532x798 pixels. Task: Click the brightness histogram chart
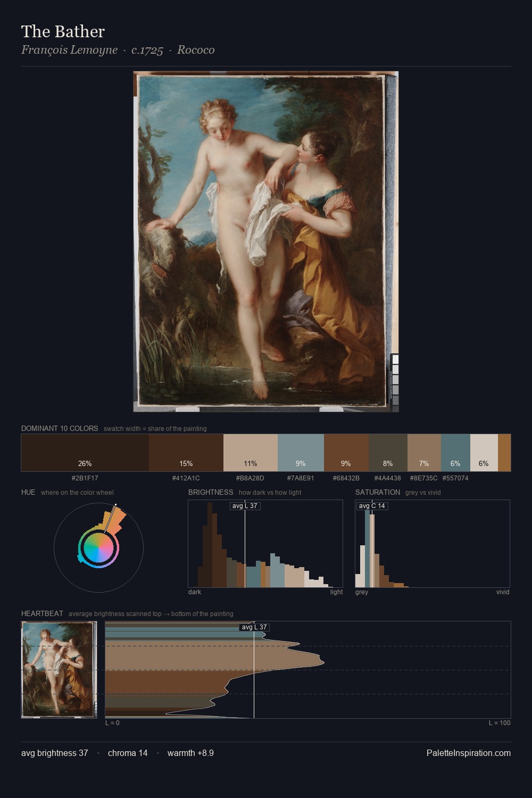pyautogui.click(x=265, y=544)
